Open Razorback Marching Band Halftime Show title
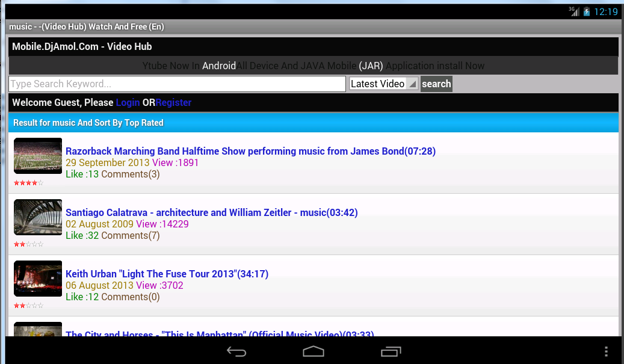This screenshot has height=364, width=624. click(250, 151)
